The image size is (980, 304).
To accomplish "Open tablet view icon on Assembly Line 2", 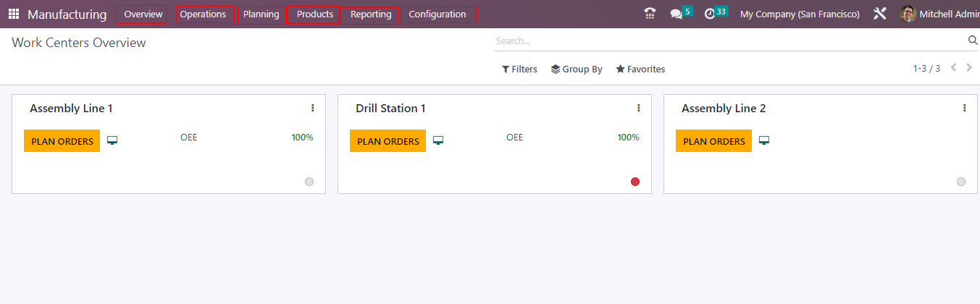I will coord(764,141).
